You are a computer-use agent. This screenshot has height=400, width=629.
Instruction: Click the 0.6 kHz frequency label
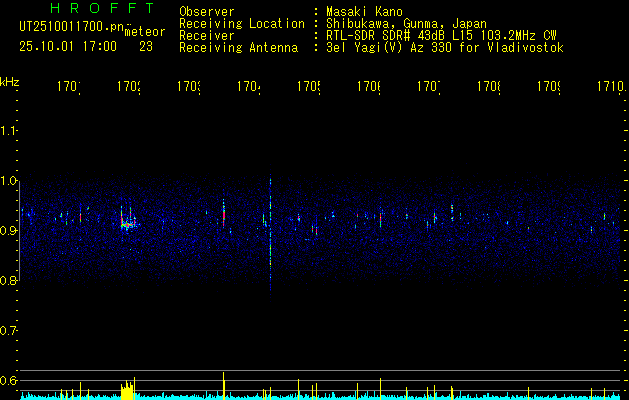[9, 380]
